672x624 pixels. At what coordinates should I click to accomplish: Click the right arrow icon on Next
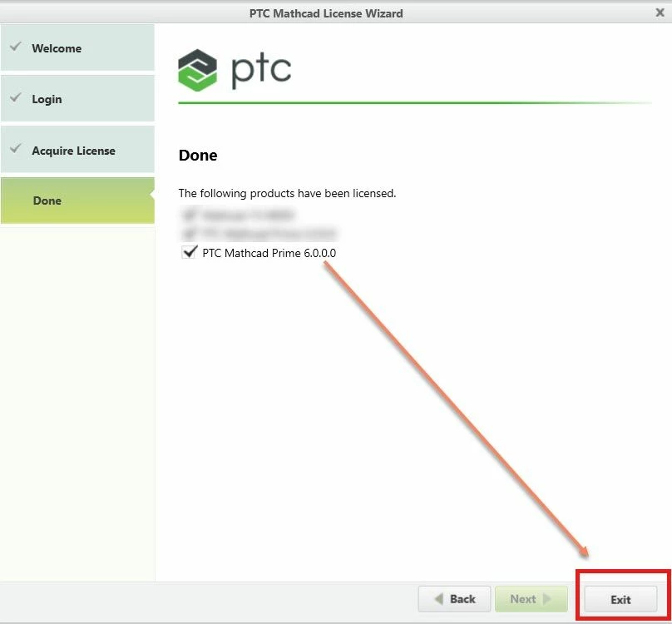547,599
